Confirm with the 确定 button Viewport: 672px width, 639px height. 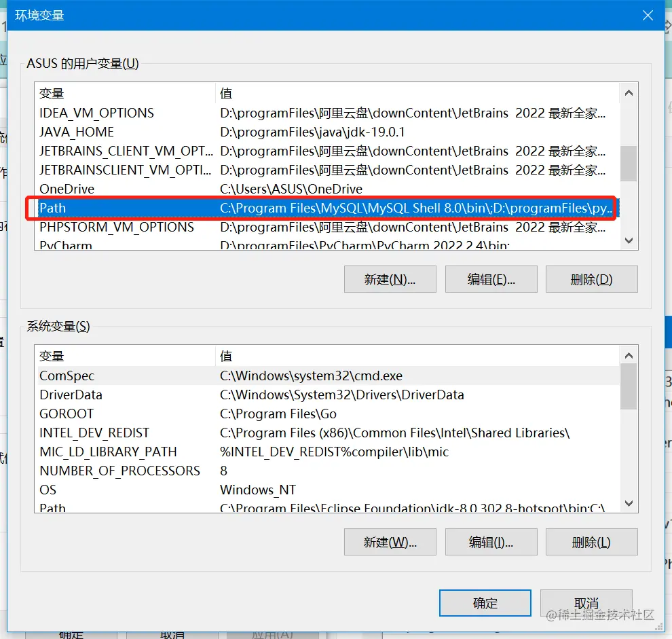point(485,603)
